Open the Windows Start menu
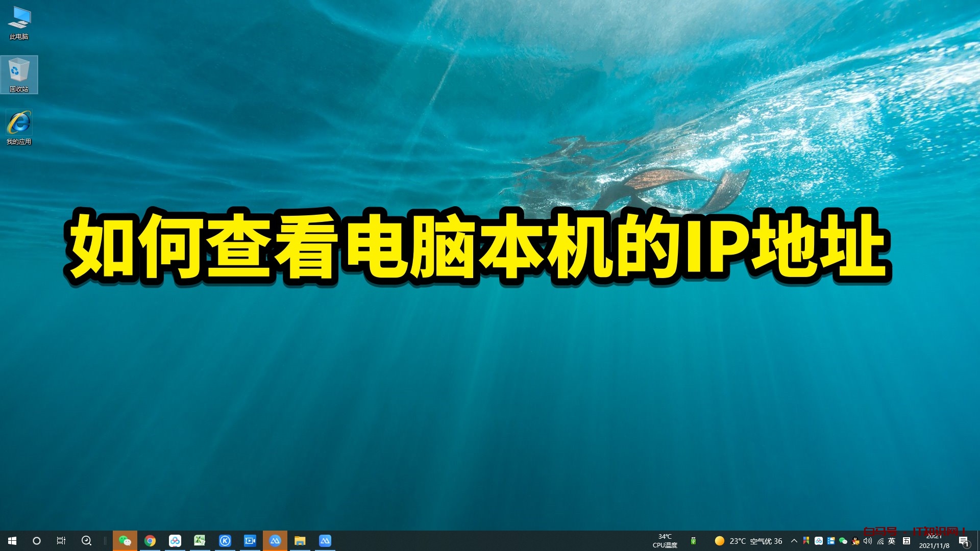 point(12,541)
